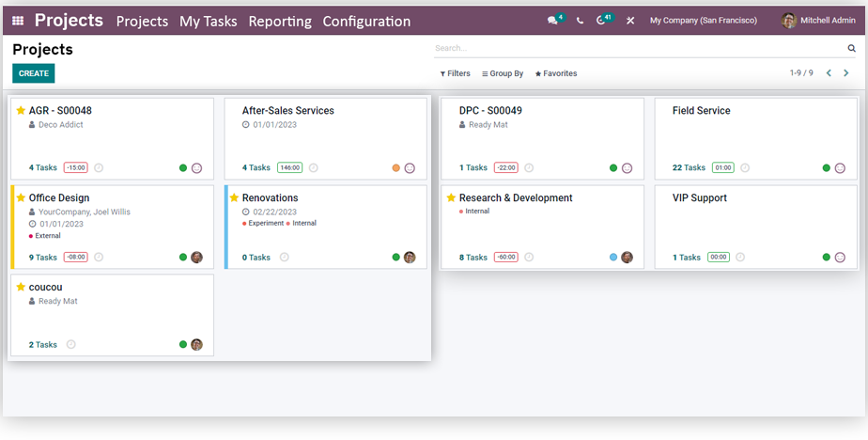Click the CREATE button
The height and width of the screenshot is (440, 868).
(34, 73)
